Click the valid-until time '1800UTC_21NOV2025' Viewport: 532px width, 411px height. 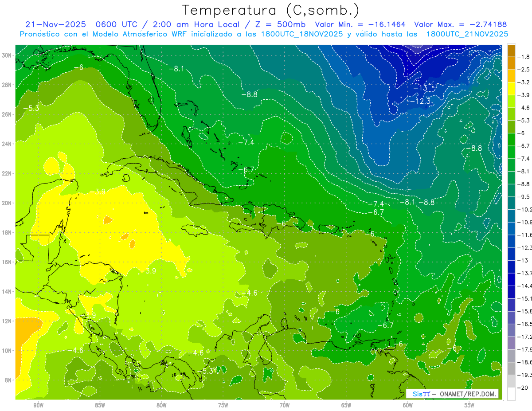467,34
